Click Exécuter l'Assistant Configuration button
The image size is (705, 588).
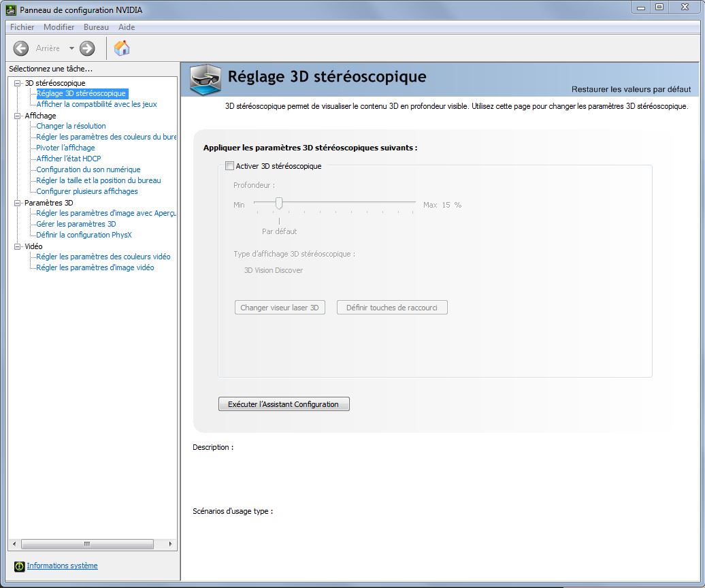(284, 404)
